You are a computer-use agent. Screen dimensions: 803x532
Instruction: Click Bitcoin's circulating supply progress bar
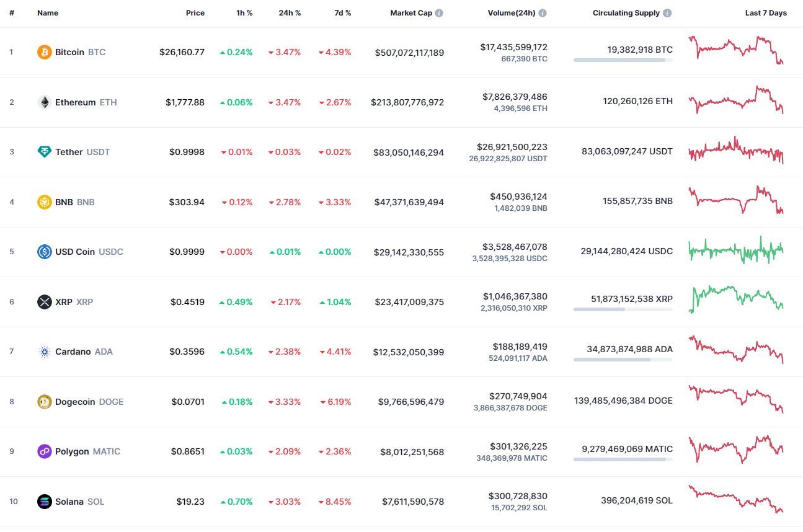pyautogui.click(x=623, y=60)
